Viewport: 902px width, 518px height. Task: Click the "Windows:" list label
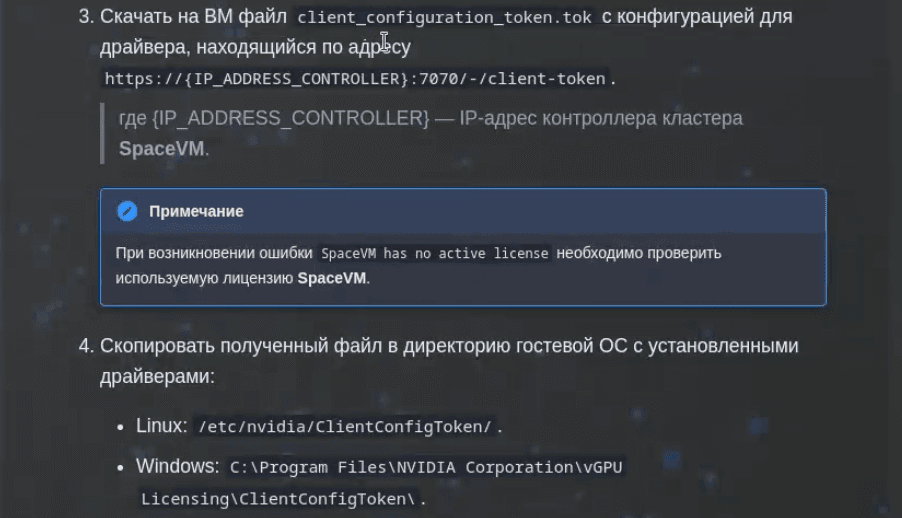177,466
